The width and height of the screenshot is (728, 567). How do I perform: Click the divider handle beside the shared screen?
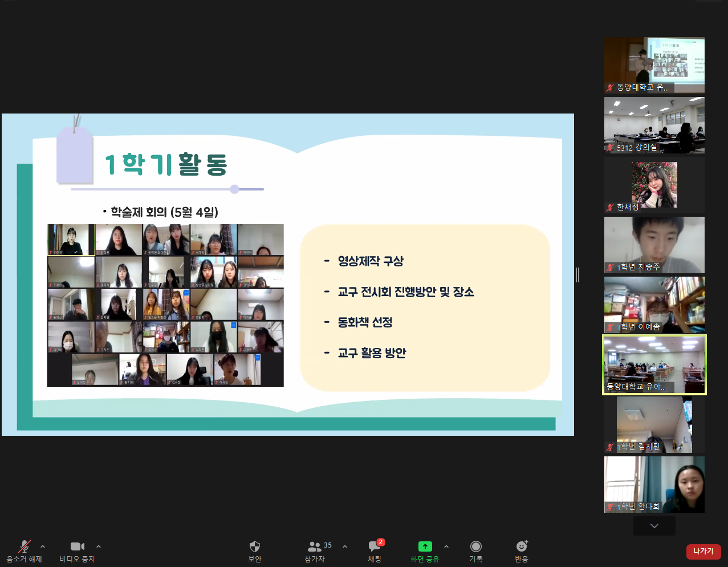(x=577, y=275)
